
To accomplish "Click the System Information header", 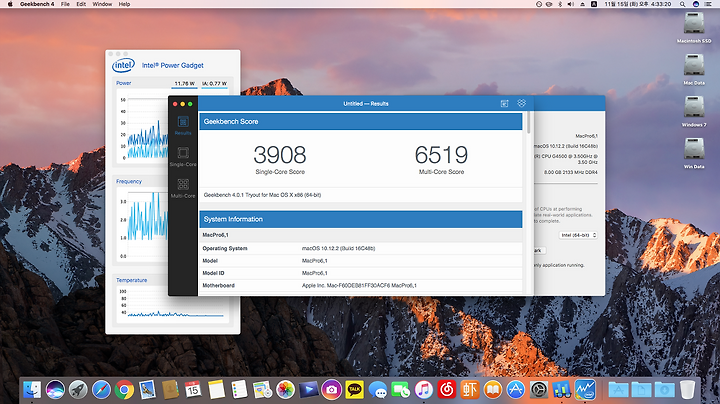I will tap(361, 219).
